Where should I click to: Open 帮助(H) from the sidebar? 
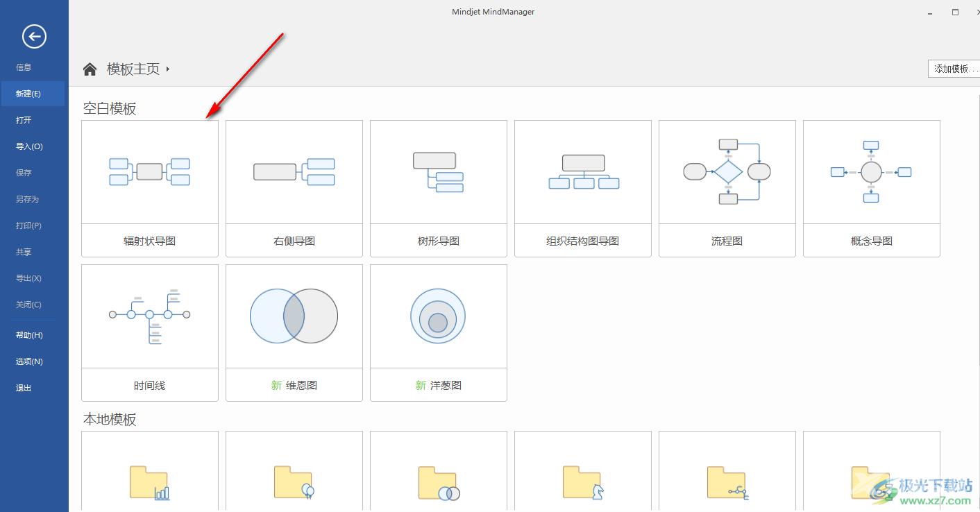(29, 335)
